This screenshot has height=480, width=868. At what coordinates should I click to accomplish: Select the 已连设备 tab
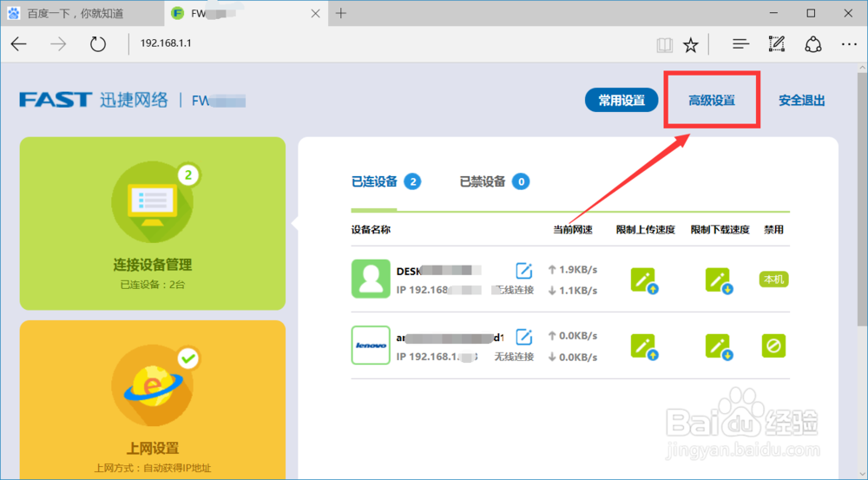375,181
